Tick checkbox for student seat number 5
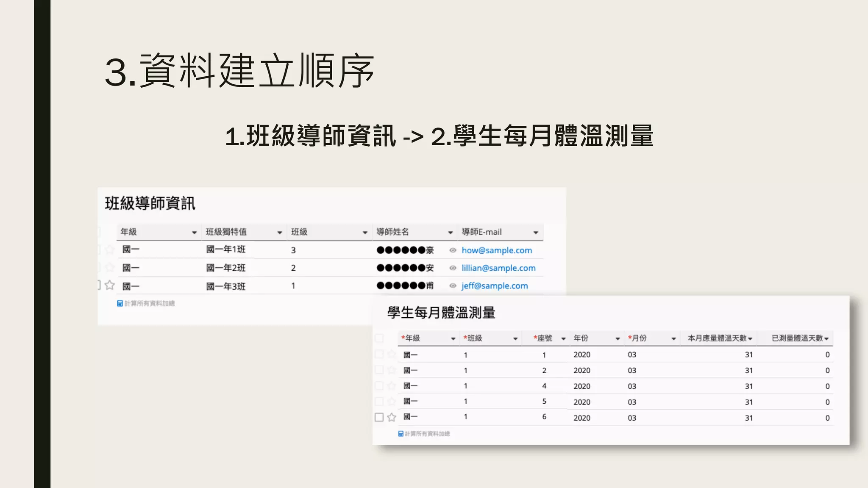 [379, 401]
